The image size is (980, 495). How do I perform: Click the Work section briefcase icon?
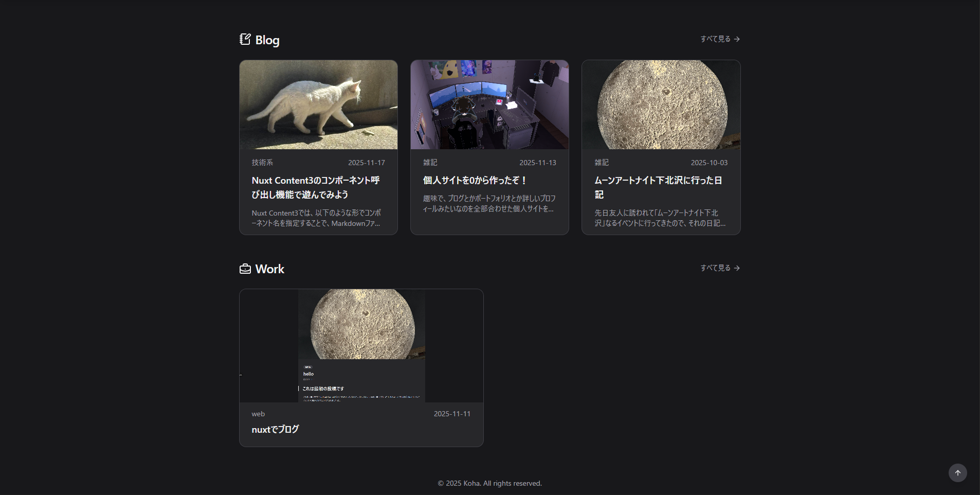pos(245,268)
